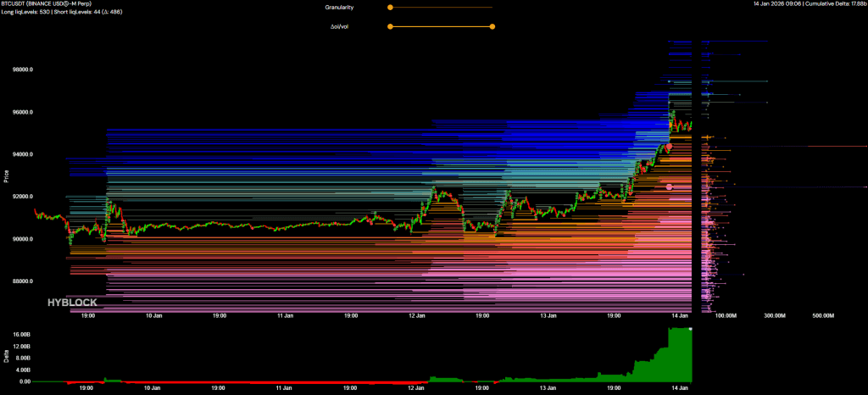Click the middle of the Granularity slider track
Screen dimensions: 868x395
pos(441,7)
